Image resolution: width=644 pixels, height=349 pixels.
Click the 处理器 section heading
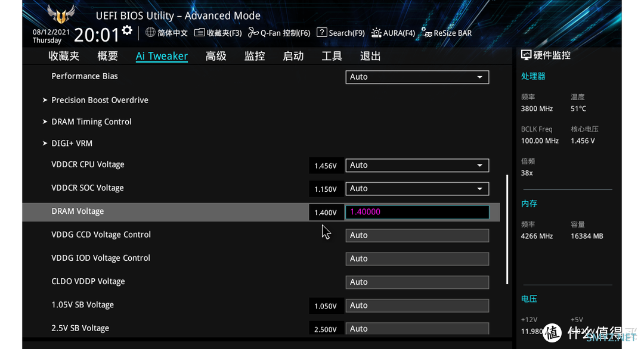click(x=533, y=76)
